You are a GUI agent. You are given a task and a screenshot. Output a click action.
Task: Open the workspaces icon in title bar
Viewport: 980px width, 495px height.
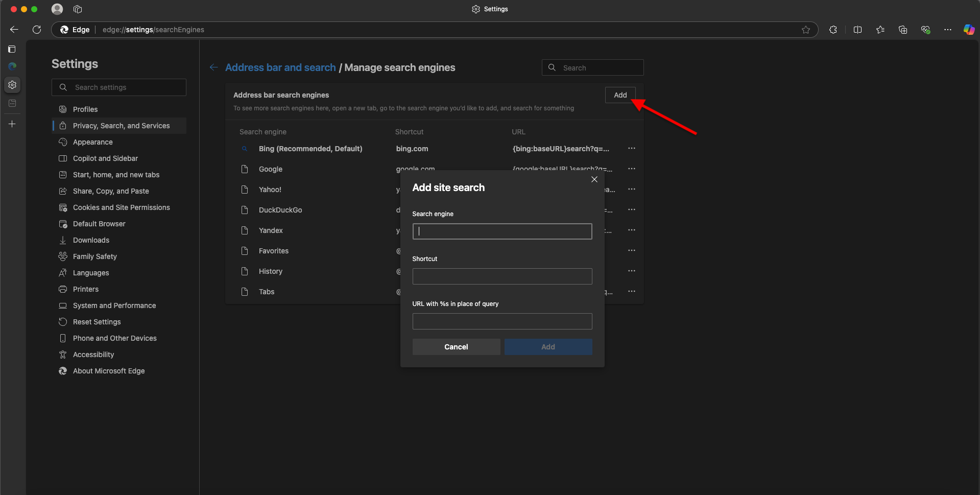point(78,9)
